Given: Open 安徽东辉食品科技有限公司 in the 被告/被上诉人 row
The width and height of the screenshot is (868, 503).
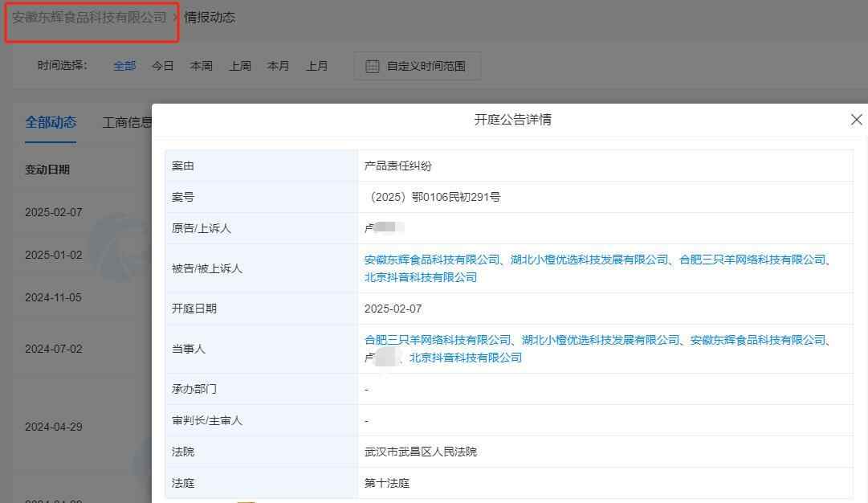Looking at the screenshot, I should [432, 260].
